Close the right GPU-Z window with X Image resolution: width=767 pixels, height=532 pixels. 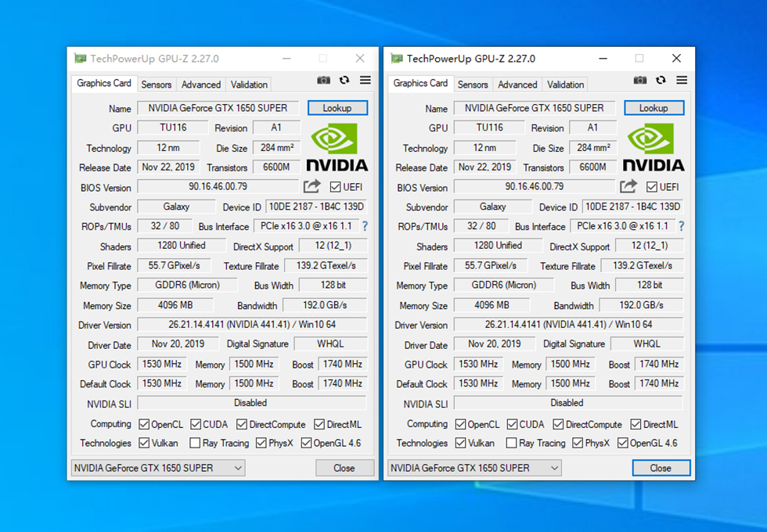[x=676, y=59]
